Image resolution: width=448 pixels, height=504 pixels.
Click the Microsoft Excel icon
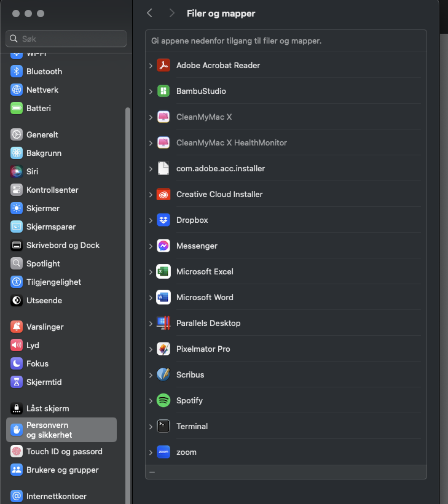[x=163, y=271]
